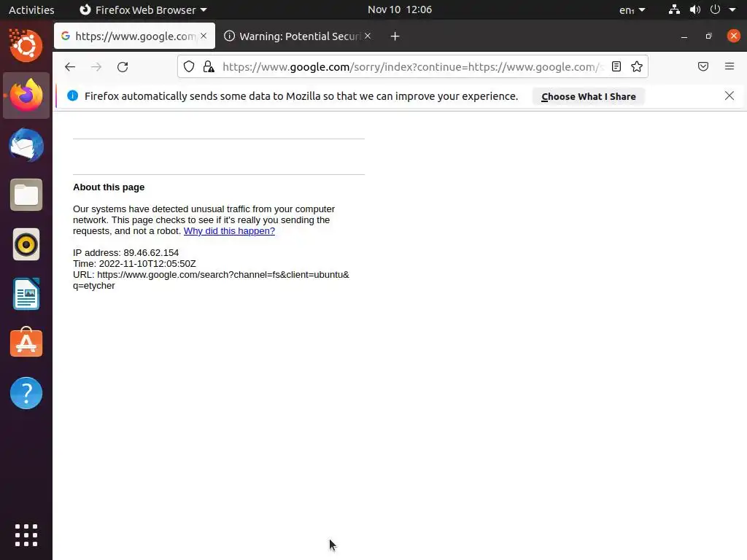Image resolution: width=747 pixels, height=560 pixels.
Task: Open the Help dock icon
Action: 26,393
